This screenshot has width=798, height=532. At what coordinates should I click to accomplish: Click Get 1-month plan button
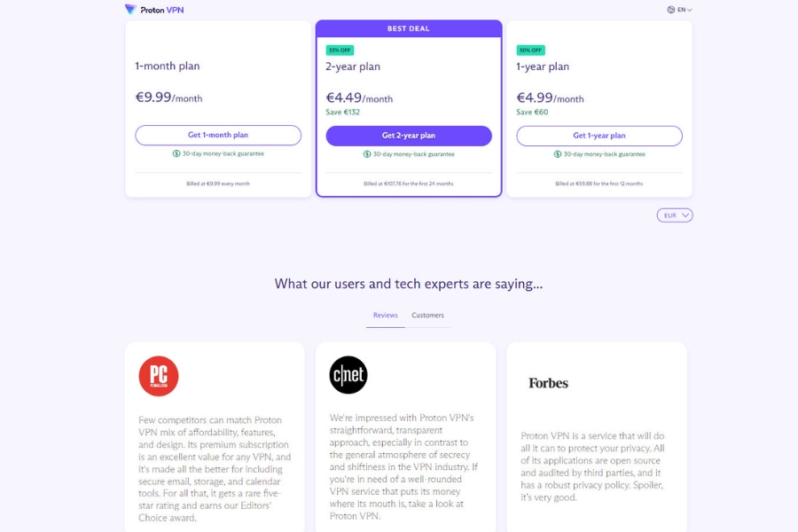[218, 135]
